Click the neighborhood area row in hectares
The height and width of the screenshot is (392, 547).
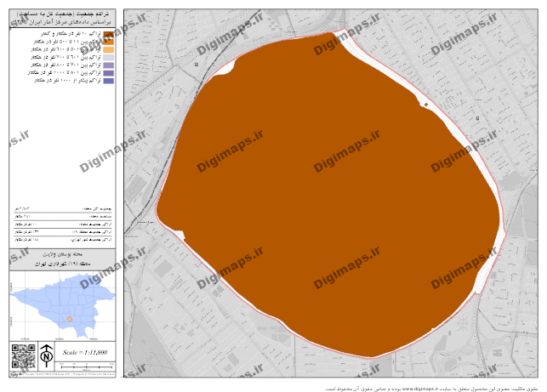(x=63, y=216)
